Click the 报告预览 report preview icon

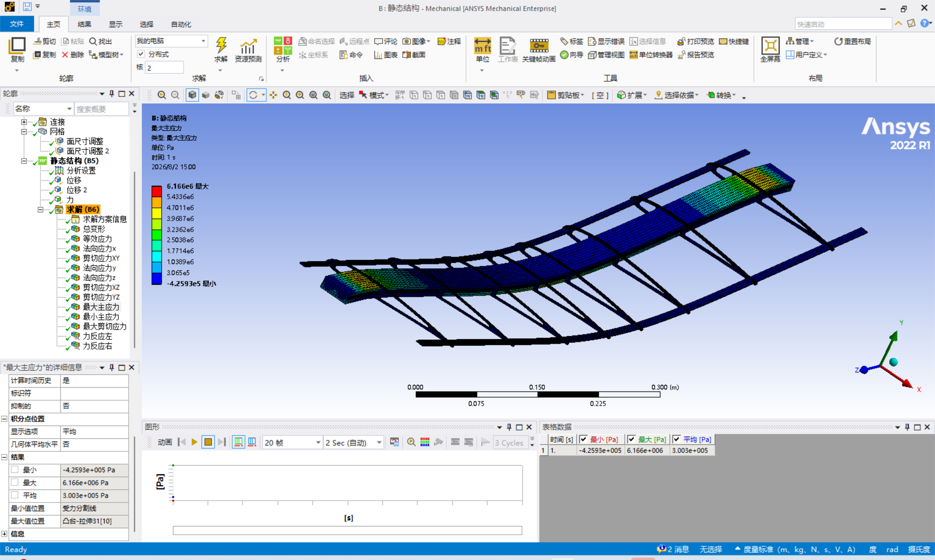695,55
